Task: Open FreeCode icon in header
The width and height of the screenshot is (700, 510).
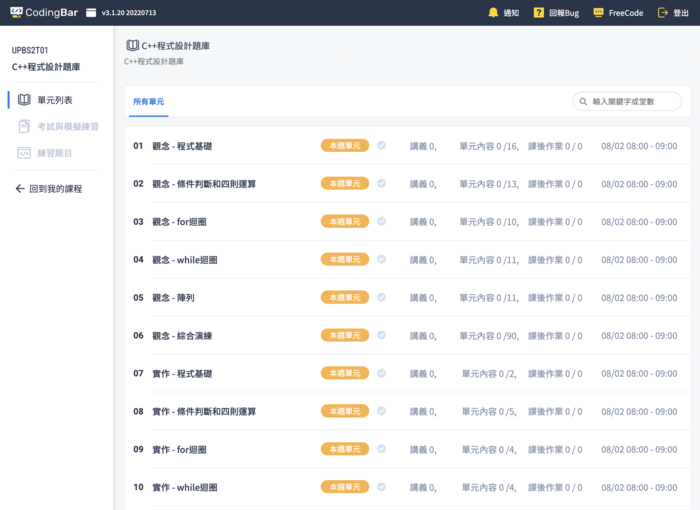Action: click(x=598, y=13)
